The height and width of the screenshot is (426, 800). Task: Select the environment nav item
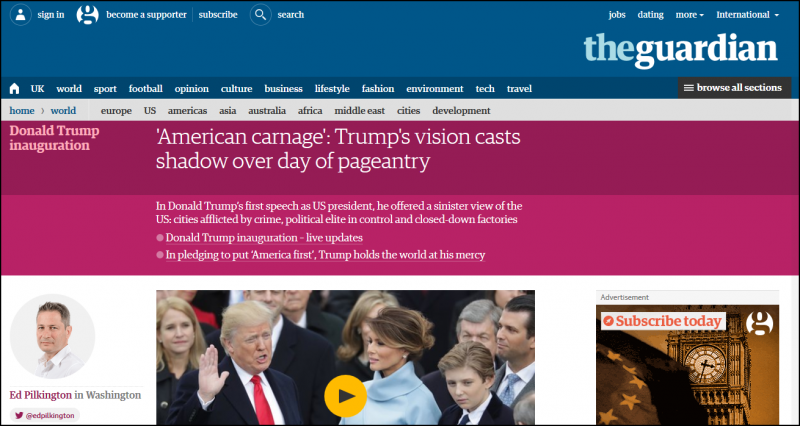pos(435,89)
